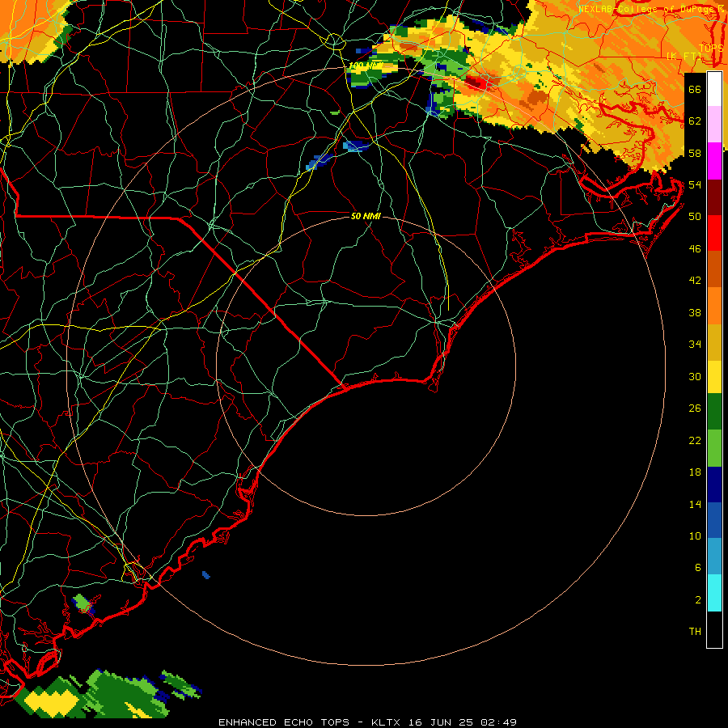Click the legend value "58"
The image size is (728, 728).
[695, 153]
